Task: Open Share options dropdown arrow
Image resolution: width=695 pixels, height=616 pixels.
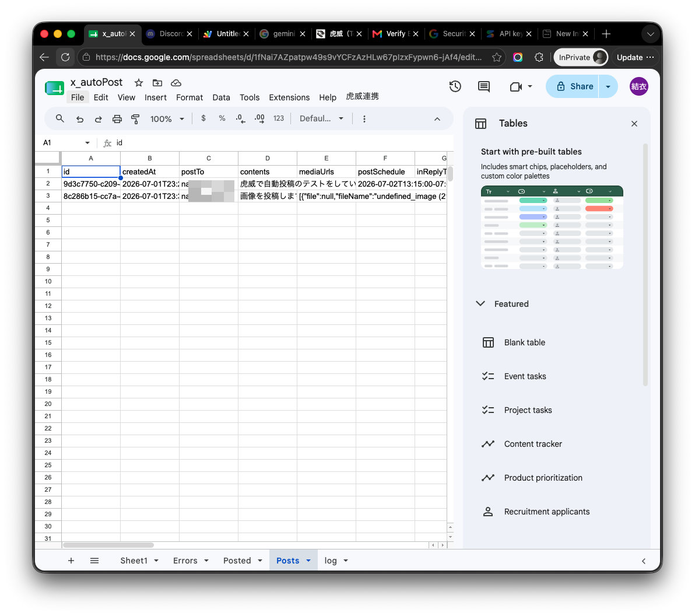Action: coord(608,86)
